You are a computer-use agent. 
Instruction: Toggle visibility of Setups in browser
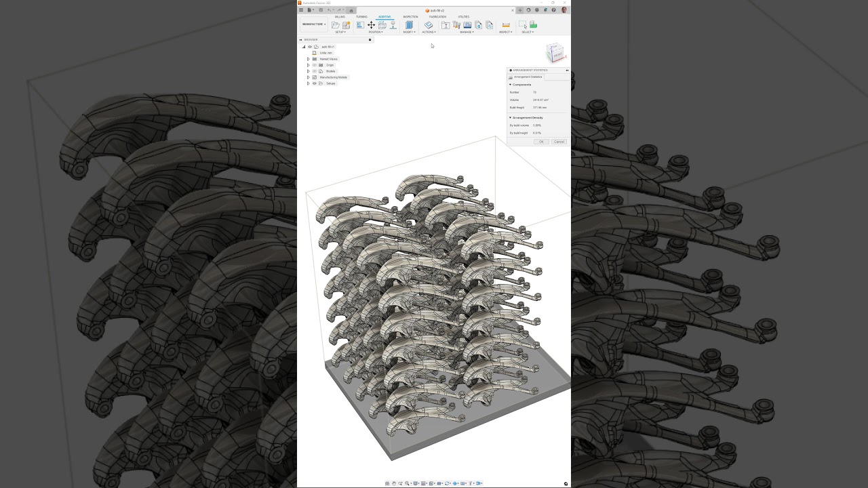click(315, 83)
